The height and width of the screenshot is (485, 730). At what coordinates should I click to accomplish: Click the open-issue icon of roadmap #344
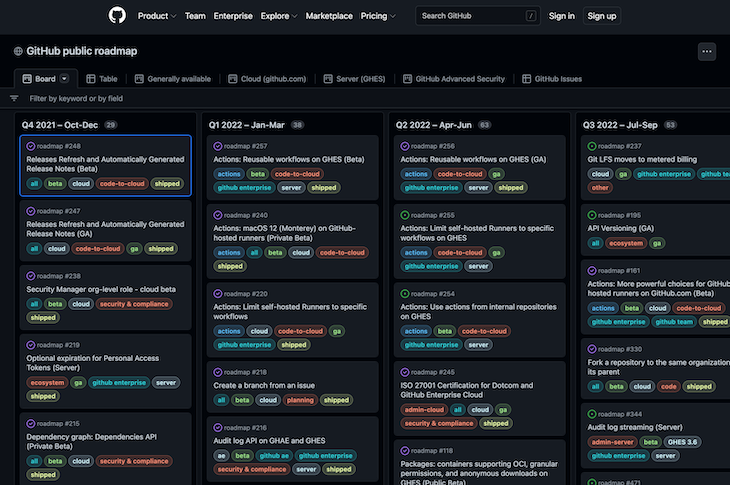(x=592, y=414)
